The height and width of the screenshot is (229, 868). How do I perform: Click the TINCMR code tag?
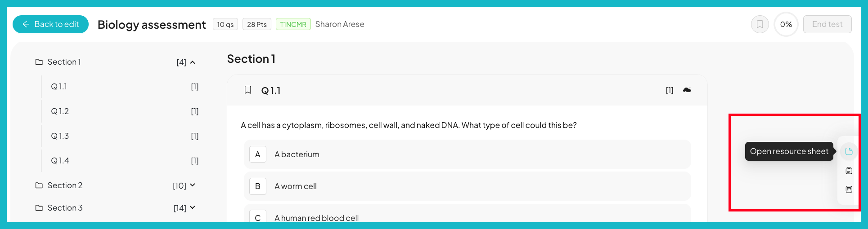[x=293, y=24]
